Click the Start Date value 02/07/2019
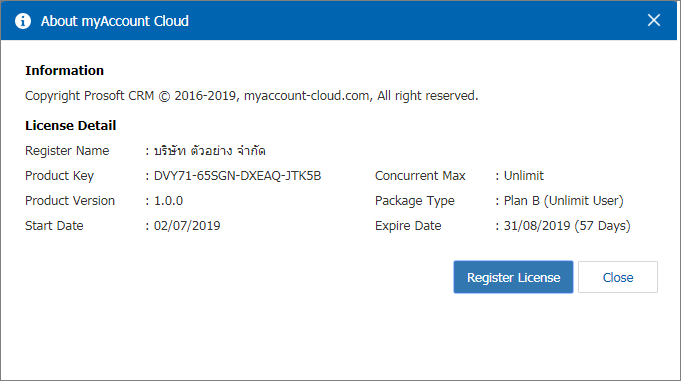Image resolution: width=681 pixels, height=381 pixels. pyautogui.click(x=187, y=226)
